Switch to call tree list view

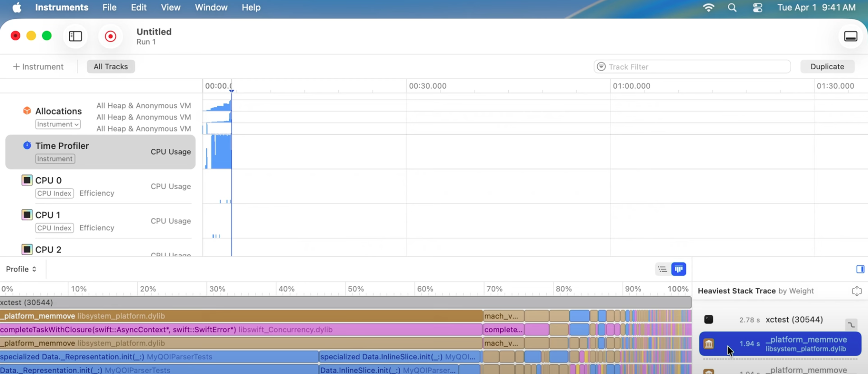[x=663, y=269]
